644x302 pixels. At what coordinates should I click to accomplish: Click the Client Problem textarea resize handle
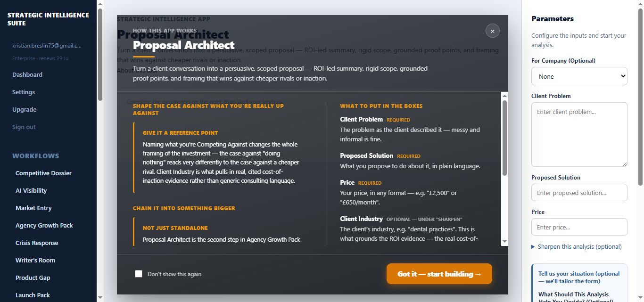(x=624, y=163)
